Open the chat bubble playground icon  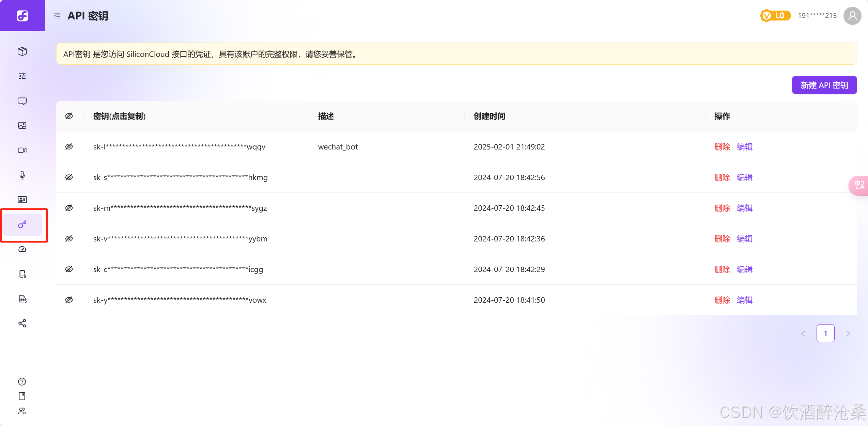pos(22,101)
